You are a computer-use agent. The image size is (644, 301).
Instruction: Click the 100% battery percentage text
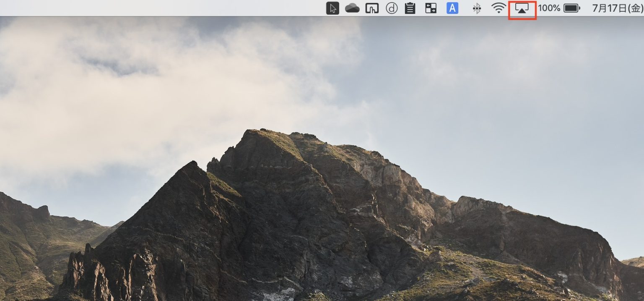click(x=549, y=8)
